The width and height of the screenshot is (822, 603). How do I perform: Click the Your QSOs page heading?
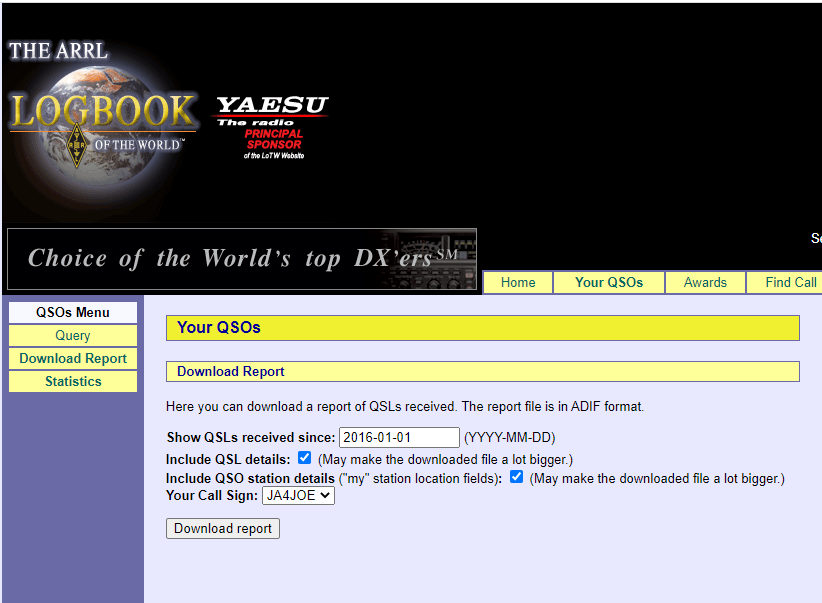coord(219,328)
